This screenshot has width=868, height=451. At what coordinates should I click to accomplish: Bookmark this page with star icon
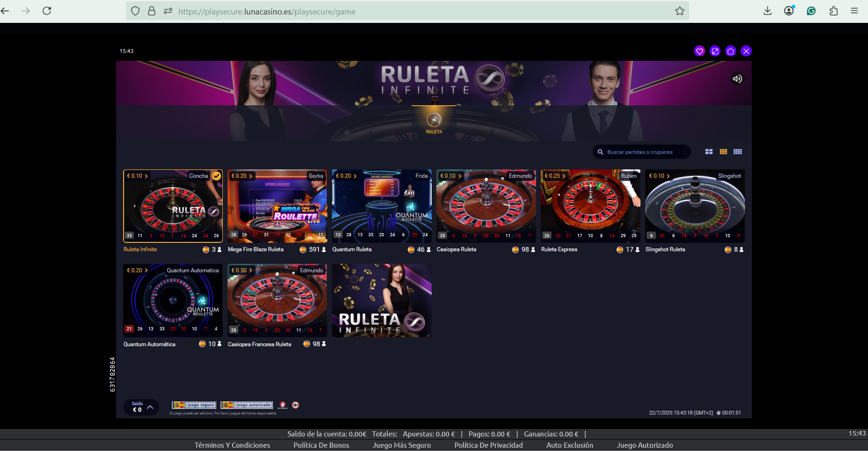point(680,11)
